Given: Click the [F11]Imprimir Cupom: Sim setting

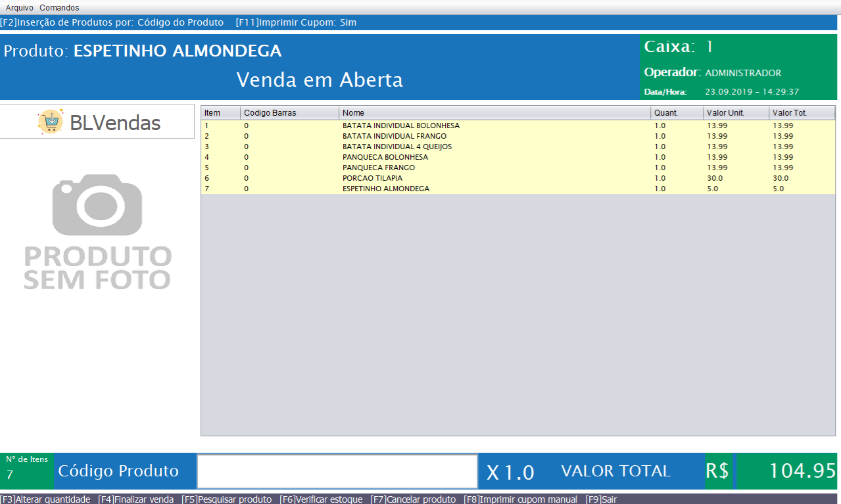Looking at the screenshot, I should pos(296,22).
